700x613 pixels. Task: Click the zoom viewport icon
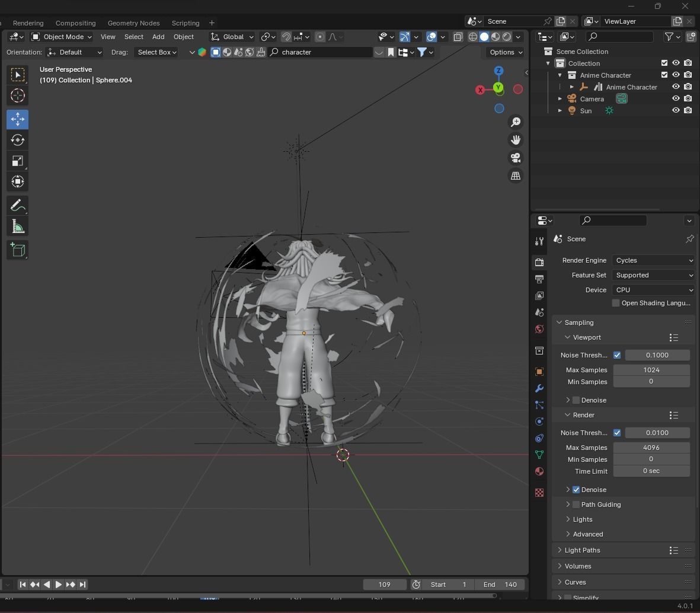click(516, 122)
